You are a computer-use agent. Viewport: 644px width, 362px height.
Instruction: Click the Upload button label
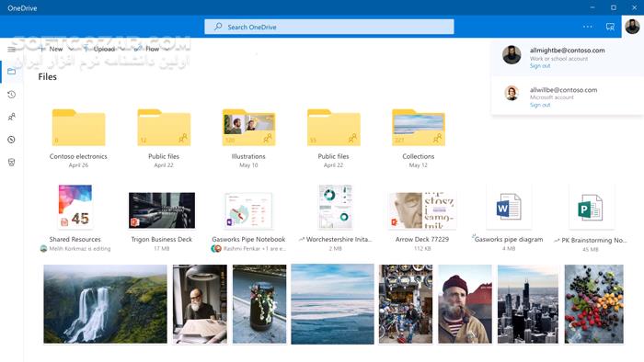coord(104,49)
